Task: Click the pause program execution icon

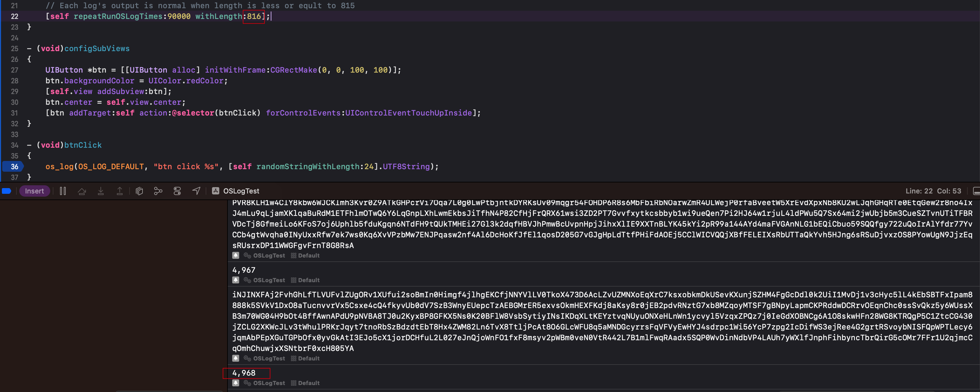Action: point(63,191)
